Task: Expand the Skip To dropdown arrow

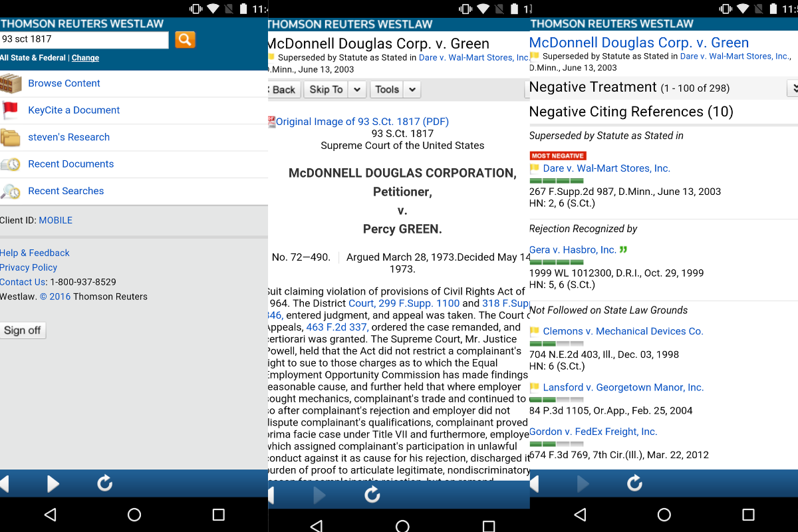Action: [357, 90]
